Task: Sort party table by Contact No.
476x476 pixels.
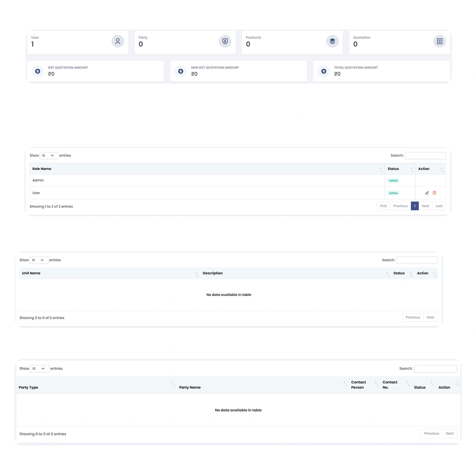Action: (408, 383)
